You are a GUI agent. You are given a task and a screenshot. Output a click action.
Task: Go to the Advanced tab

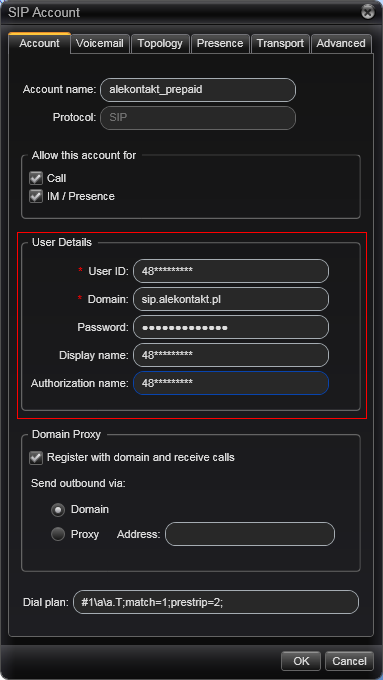[341, 43]
